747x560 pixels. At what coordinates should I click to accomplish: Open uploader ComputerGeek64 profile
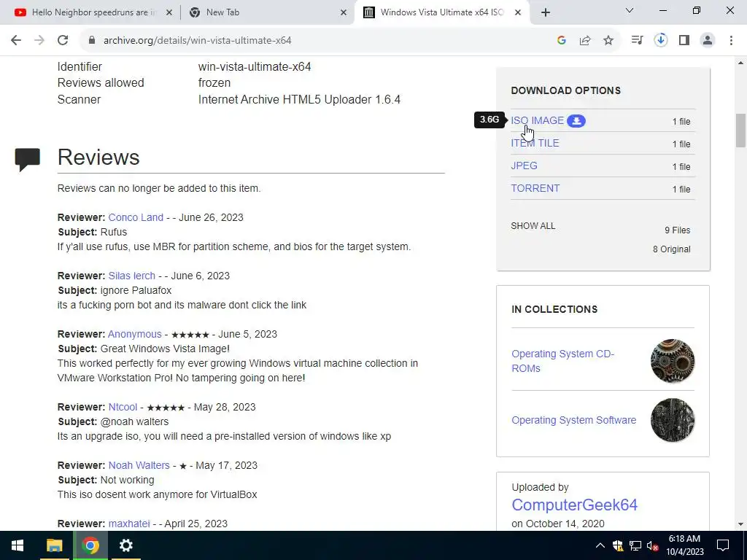click(x=575, y=505)
